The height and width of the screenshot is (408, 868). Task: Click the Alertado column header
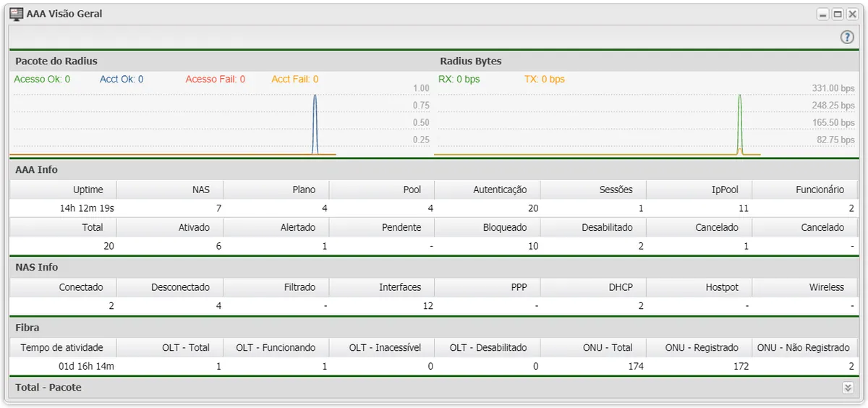pyautogui.click(x=276, y=227)
